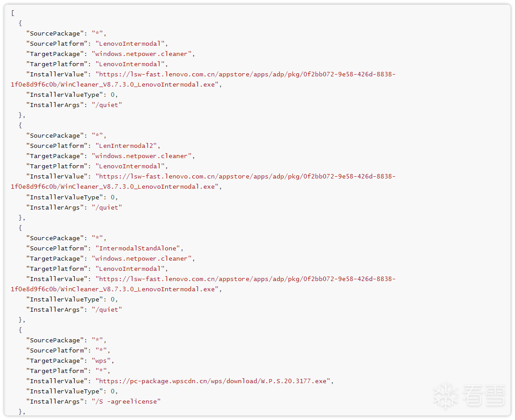Click the first entry's "/quiet" value
Screen dimensions: 515x420
tap(107, 105)
